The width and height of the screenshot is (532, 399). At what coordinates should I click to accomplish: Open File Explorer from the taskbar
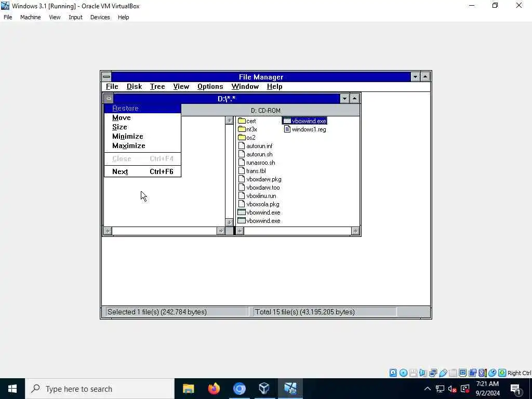tap(188, 389)
